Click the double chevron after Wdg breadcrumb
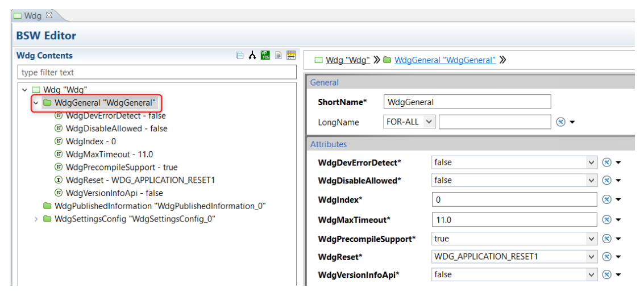This screenshot has width=644, height=292. [377, 60]
